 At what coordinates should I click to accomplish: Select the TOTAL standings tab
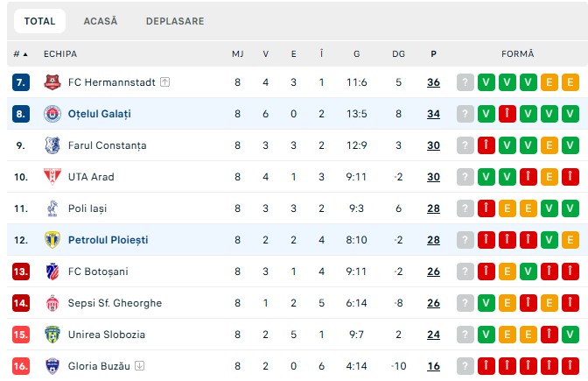(x=39, y=21)
